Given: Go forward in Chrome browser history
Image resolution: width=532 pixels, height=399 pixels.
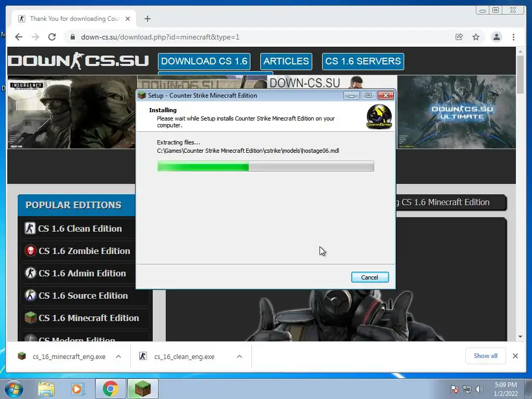Looking at the screenshot, I should coord(35,37).
